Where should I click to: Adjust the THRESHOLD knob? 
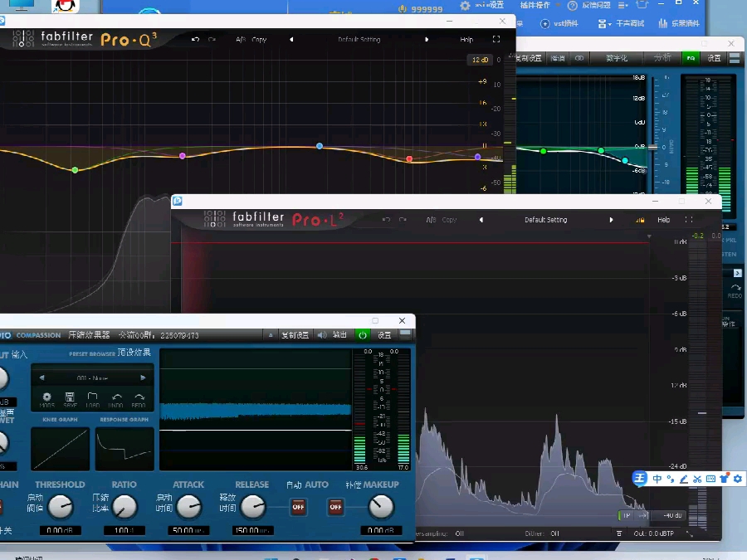(61, 507)
